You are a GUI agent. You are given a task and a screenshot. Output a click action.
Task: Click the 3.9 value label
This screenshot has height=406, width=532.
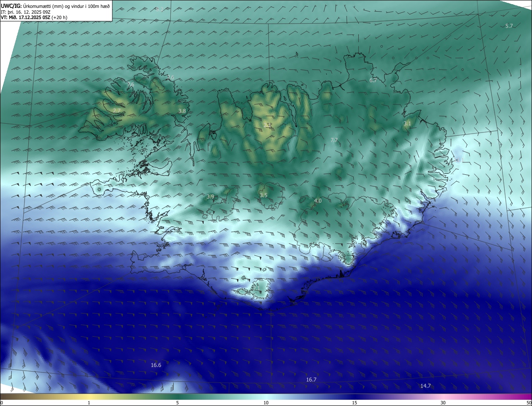(210, 196)
